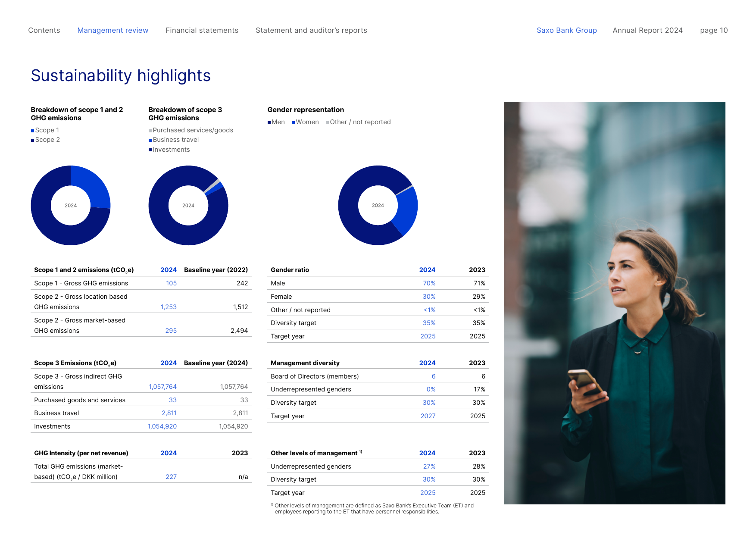Click the Men legend swatch

click(269, 122)
